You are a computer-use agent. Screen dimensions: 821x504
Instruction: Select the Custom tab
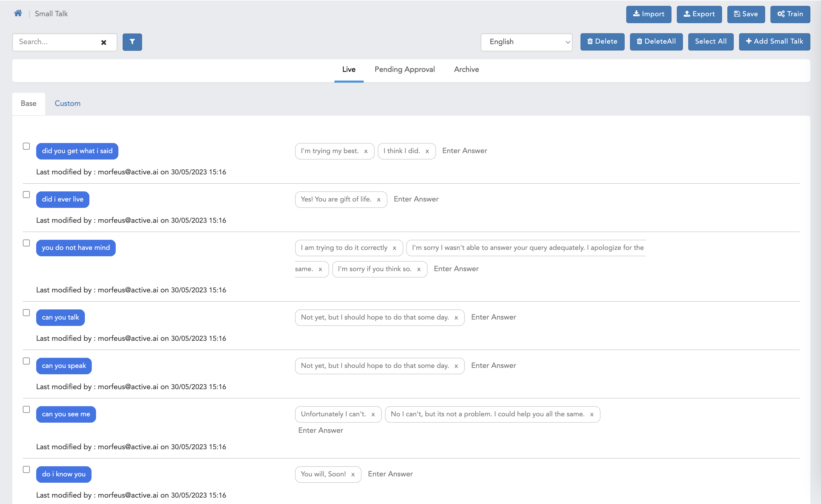(67, 104)
